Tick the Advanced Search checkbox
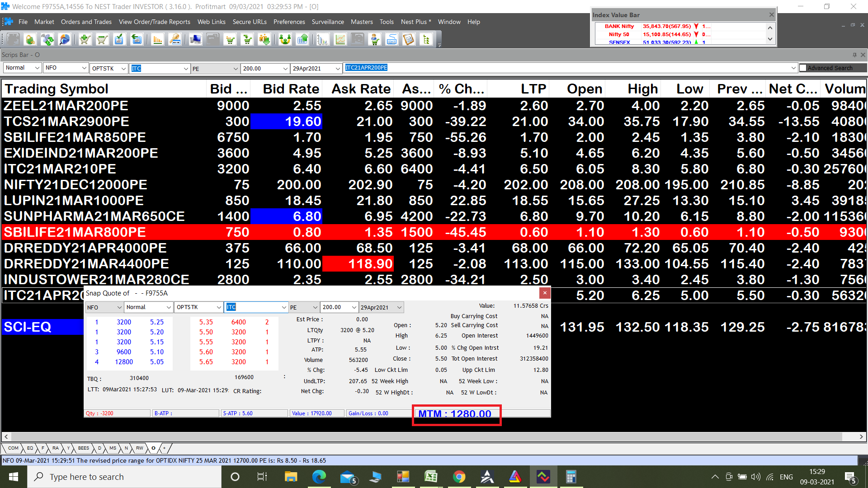The image size is (868, 488). pos(803,68)
